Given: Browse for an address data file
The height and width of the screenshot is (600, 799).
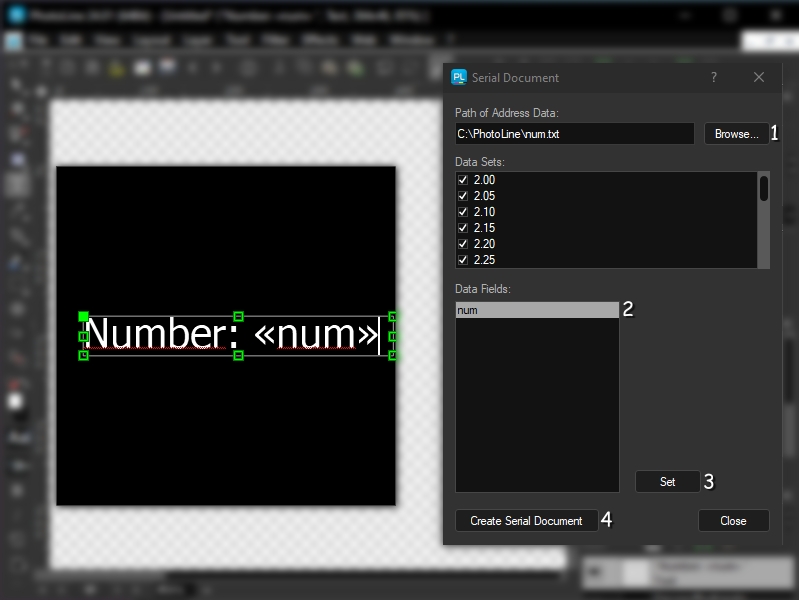Looking at the screenshot, I should (736, 134).
